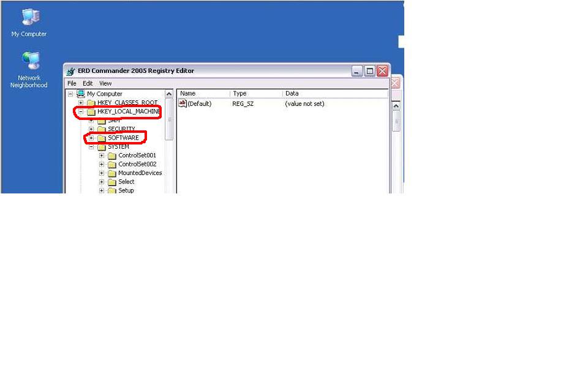Expand the HKEY_CLASSES_ROOT key
The image size is (588, 374).
pos(81,103)
